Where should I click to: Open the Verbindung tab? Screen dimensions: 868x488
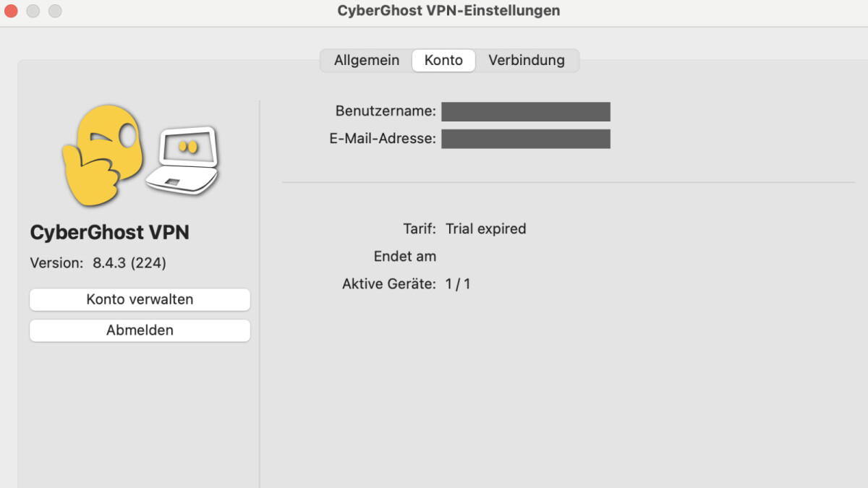point(527,61)
